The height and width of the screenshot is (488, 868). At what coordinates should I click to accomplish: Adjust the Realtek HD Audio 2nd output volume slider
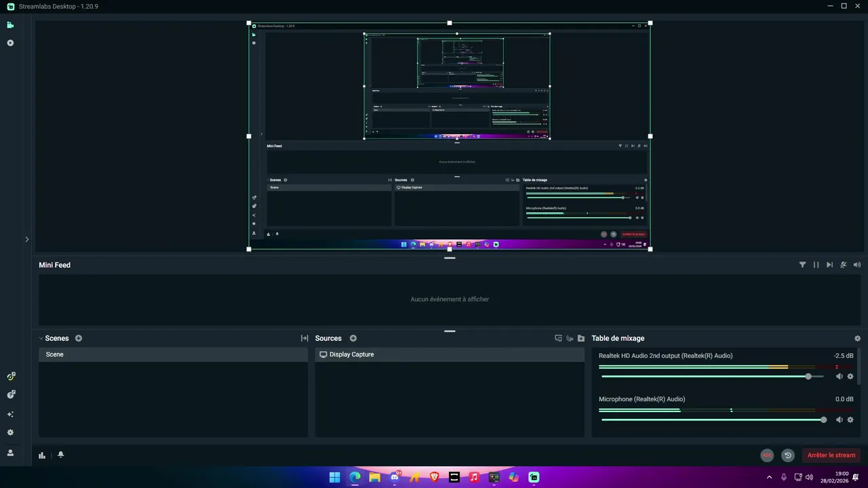tap(713, 376)
